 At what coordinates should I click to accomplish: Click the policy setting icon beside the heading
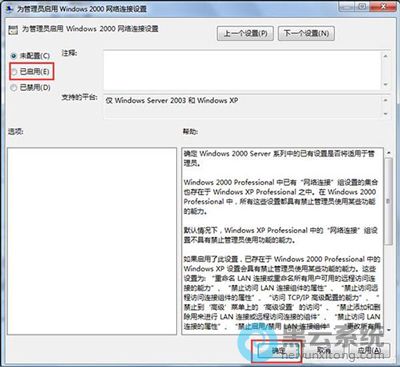[13, 30]
